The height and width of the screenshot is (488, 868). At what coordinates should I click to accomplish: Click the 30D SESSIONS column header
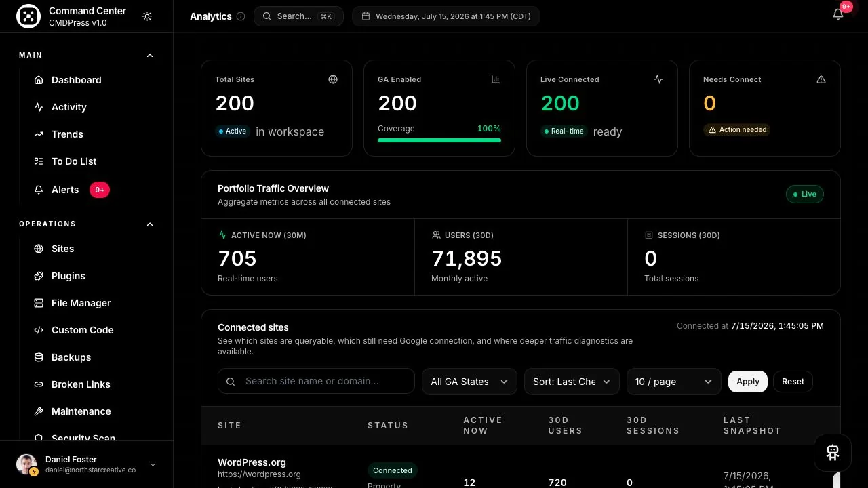[x=652, y=426]
